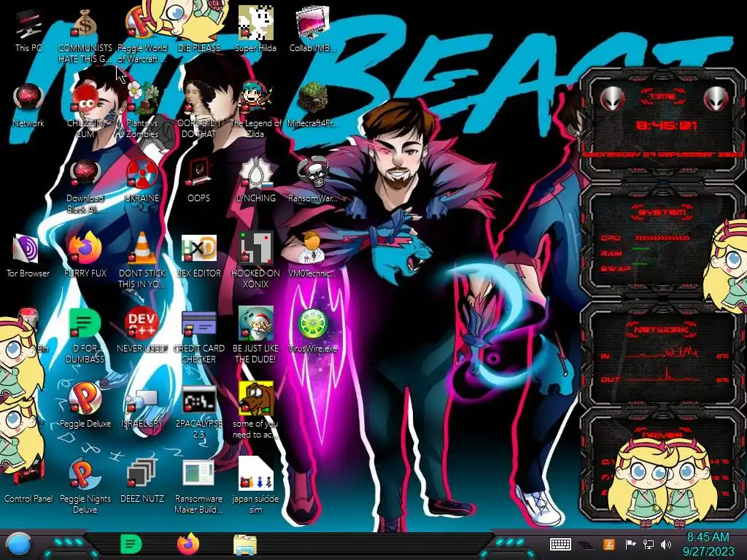Open the touch keyboard tray icon

[x=560, y=544]
